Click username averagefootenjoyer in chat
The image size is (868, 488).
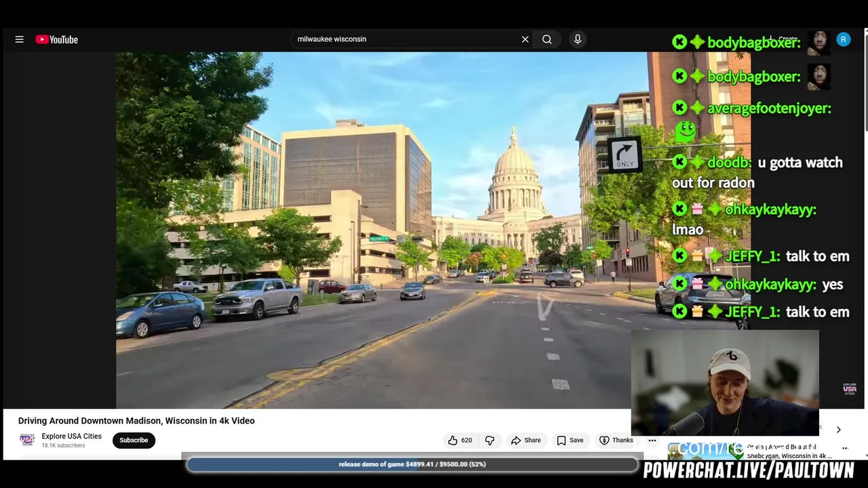click(x=769, y=108)
